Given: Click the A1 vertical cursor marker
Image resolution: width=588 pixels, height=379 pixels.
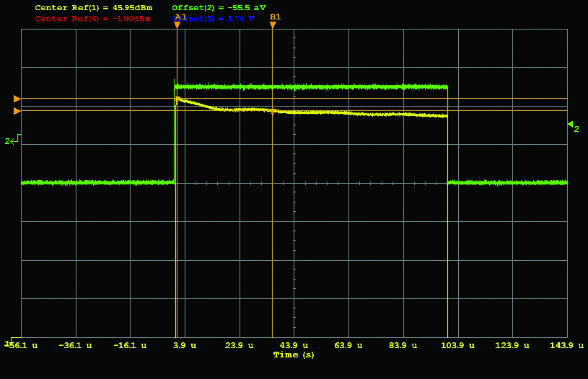Looking at the screenshot, I should pyautogui.click(x=177, y=24).
